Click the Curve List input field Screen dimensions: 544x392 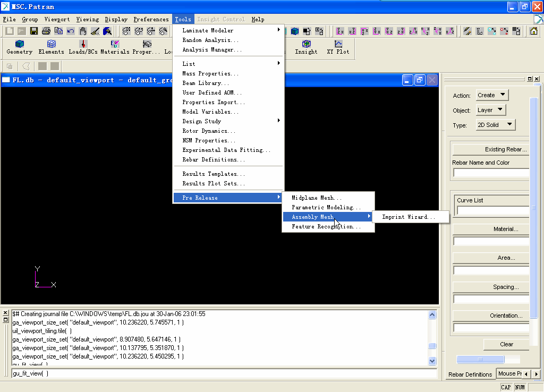[493, 210]
